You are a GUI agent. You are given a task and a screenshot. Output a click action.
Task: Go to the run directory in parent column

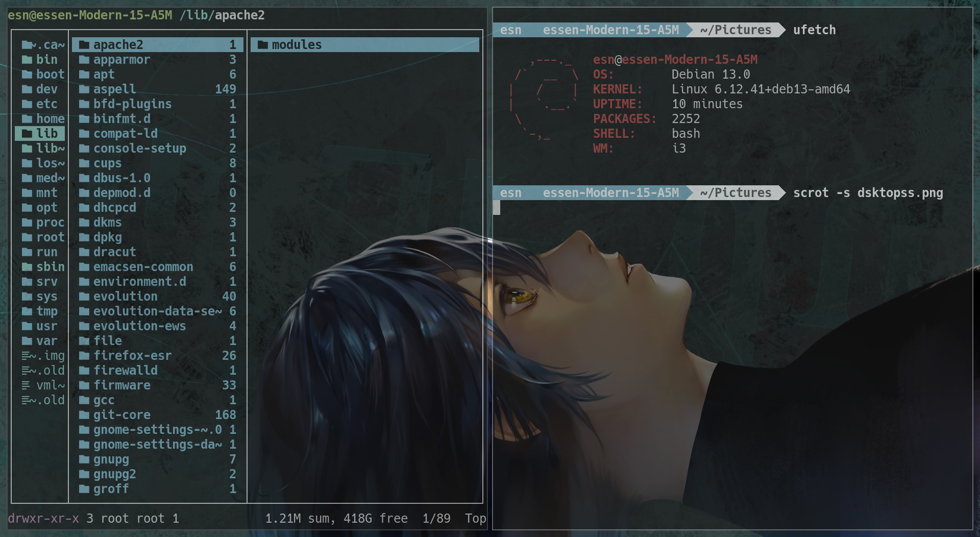[40, 252]
